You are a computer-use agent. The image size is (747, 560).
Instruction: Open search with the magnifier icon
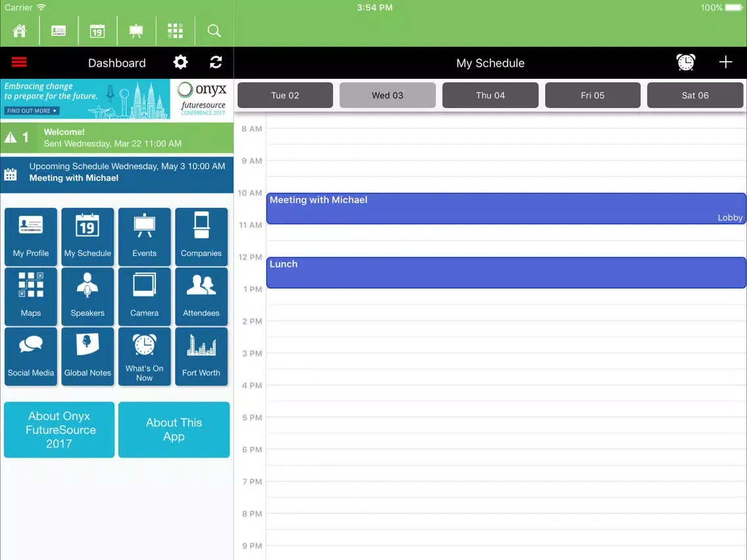click(x=214, y=31)
